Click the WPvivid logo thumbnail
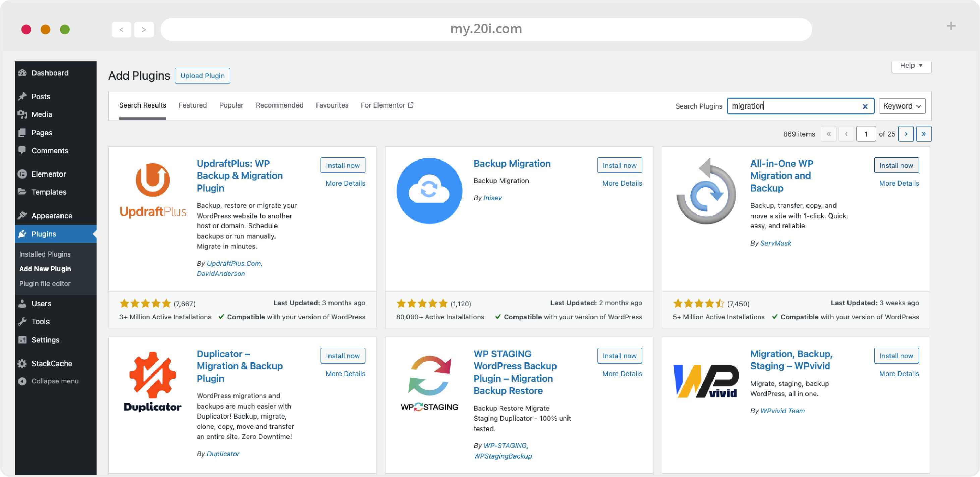This screenshot has height=477, width=980. click(x=706, y=381)
